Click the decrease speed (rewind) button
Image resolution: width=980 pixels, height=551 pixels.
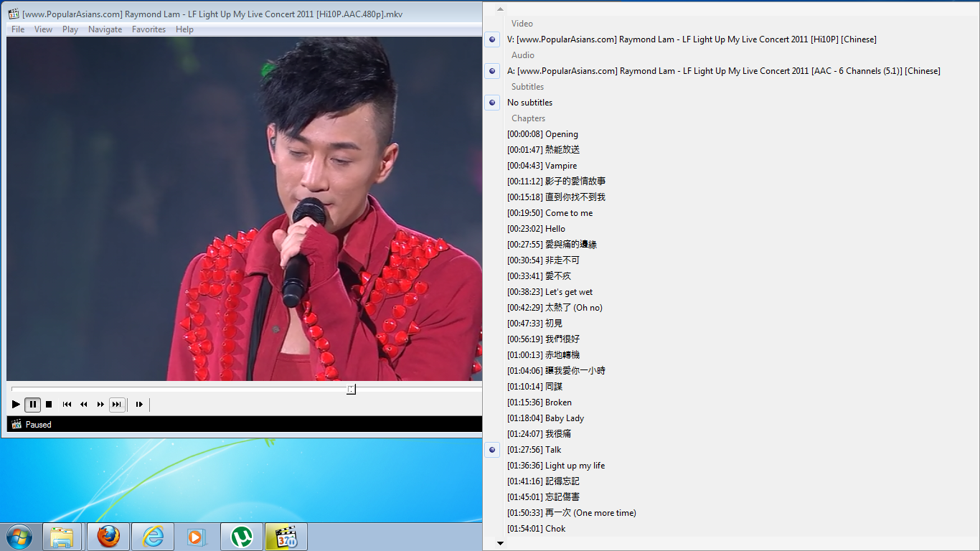coord(83,405)
